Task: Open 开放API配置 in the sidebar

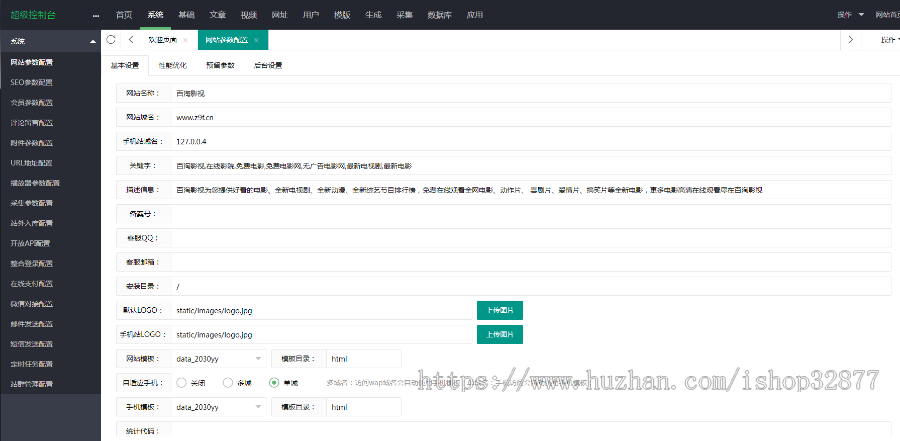Action: [x=30, y=243]
